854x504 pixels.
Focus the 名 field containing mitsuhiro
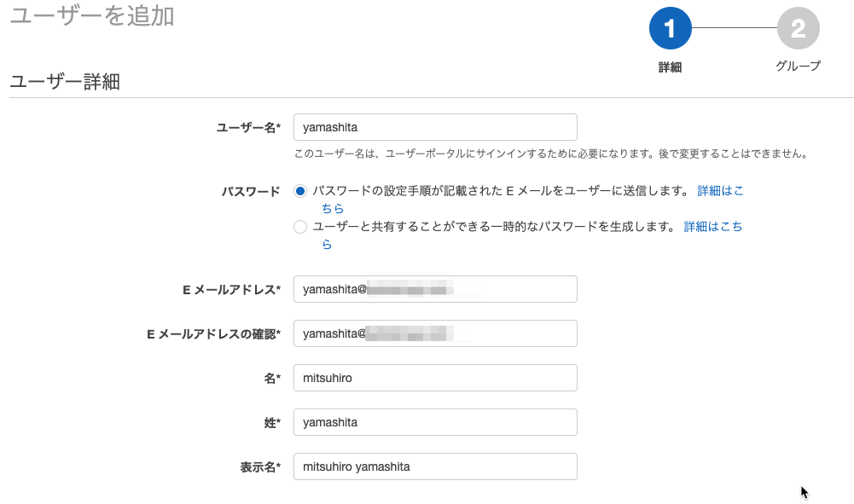tap(435, 378)
